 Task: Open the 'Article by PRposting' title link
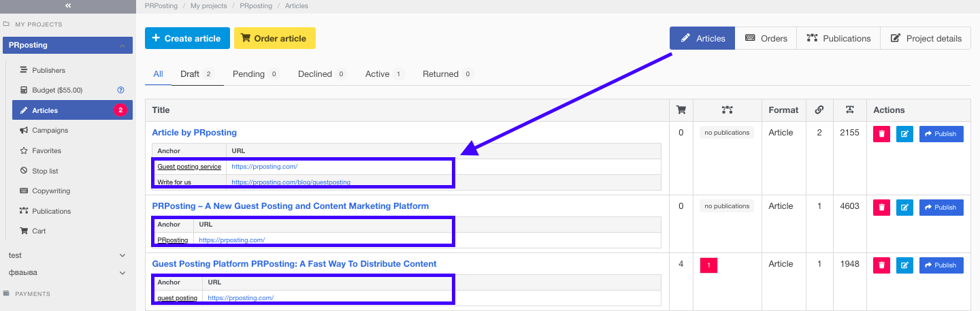point(194,133)
